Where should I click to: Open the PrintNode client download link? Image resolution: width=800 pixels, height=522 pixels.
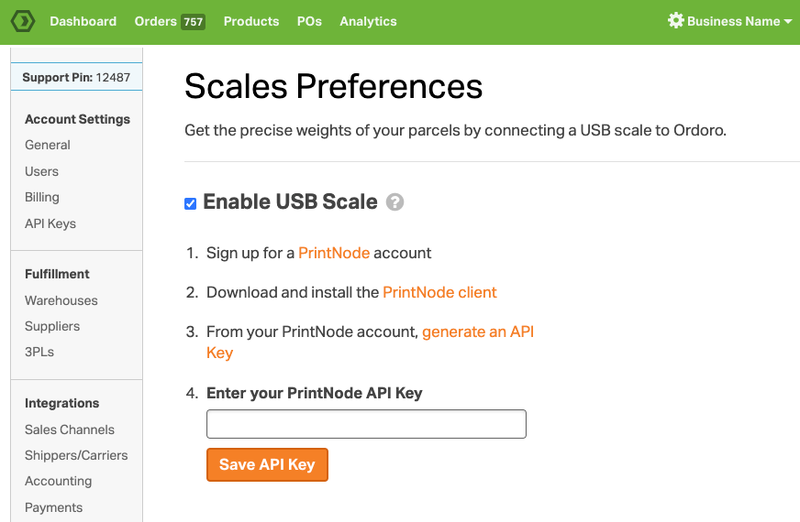click(x=439, y=292)
